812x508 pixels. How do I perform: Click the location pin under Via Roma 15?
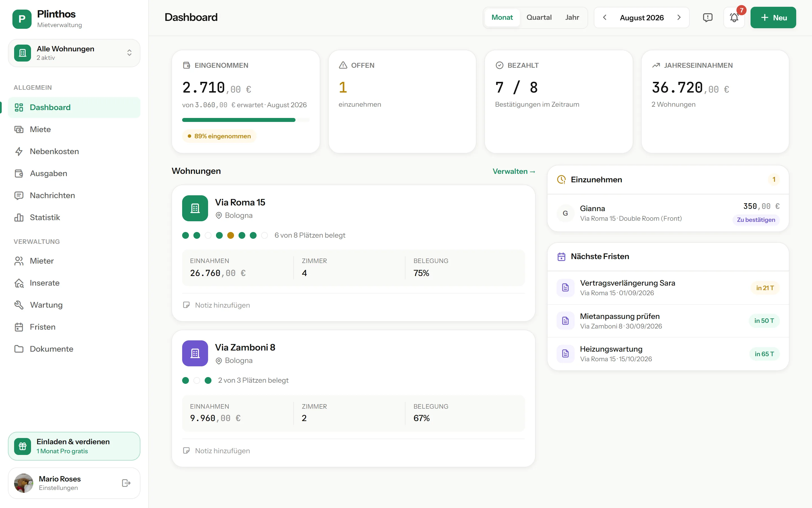click(x=219, y=215)
